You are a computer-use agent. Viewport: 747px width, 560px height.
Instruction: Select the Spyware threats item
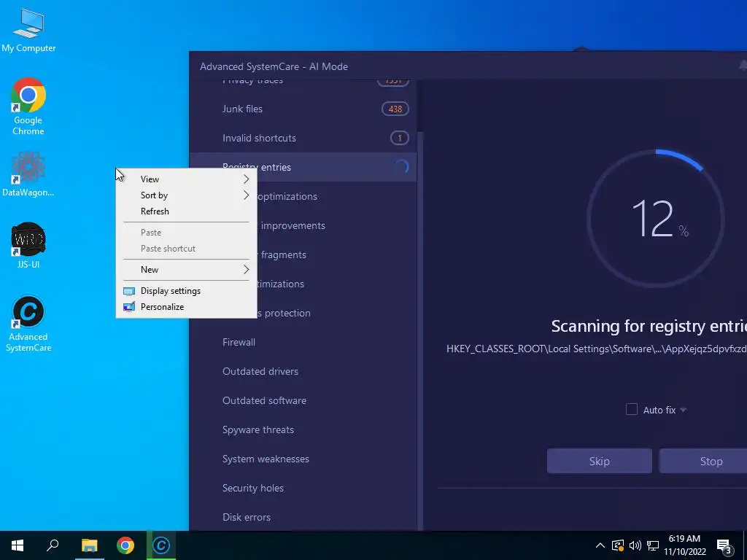(303, 430)
